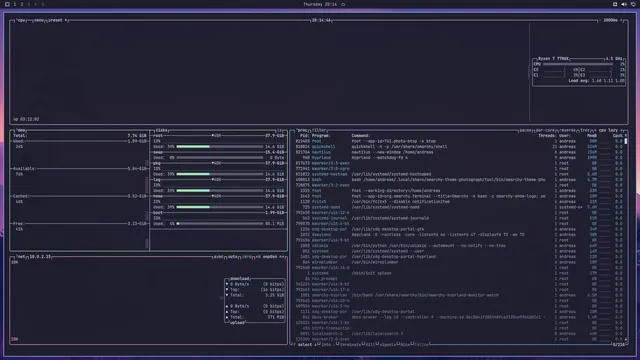Select the localsearch-3 process row
This screenshot has height=360, width=640.
459,334
